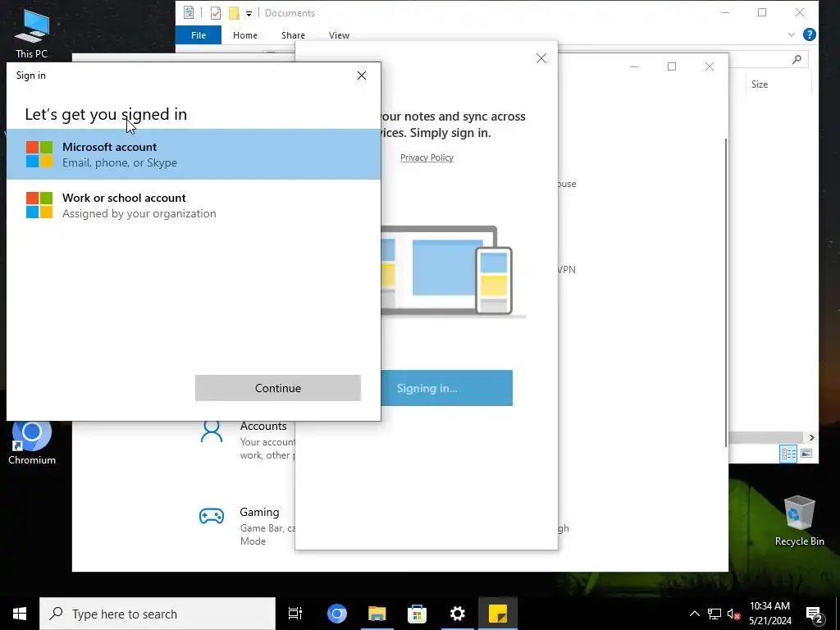Click the muted volume tray icon
The height and width of the screenshot is (630, 840).
click(x=733, y=614)
